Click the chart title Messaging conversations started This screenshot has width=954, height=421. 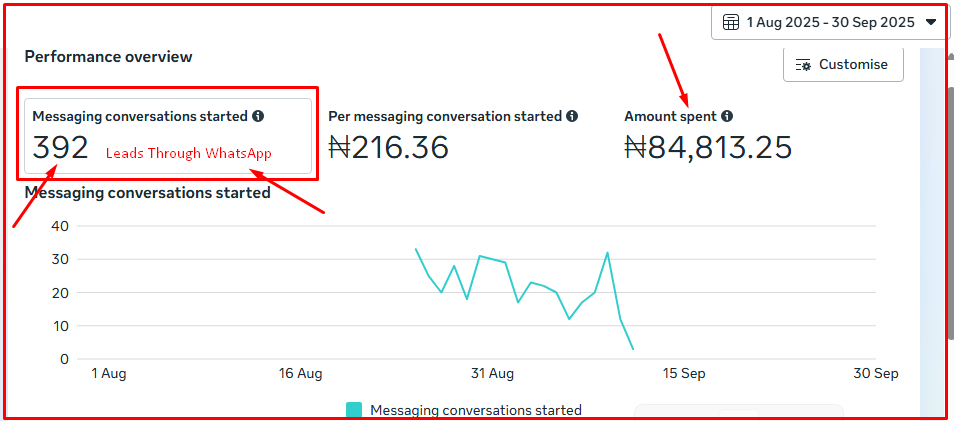[x=147, y=192]
